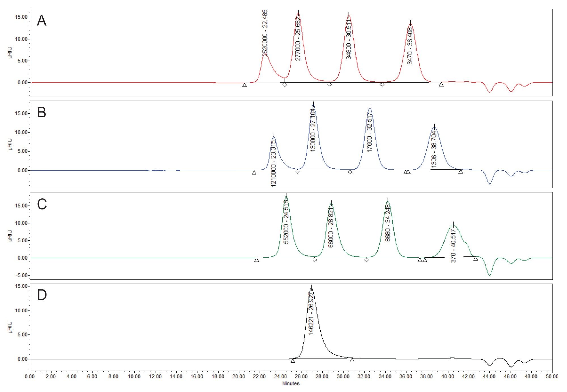Click the first diamond marker in panel B
The height and width of the screenshot is (392, 567).
[x=297, y=172]
